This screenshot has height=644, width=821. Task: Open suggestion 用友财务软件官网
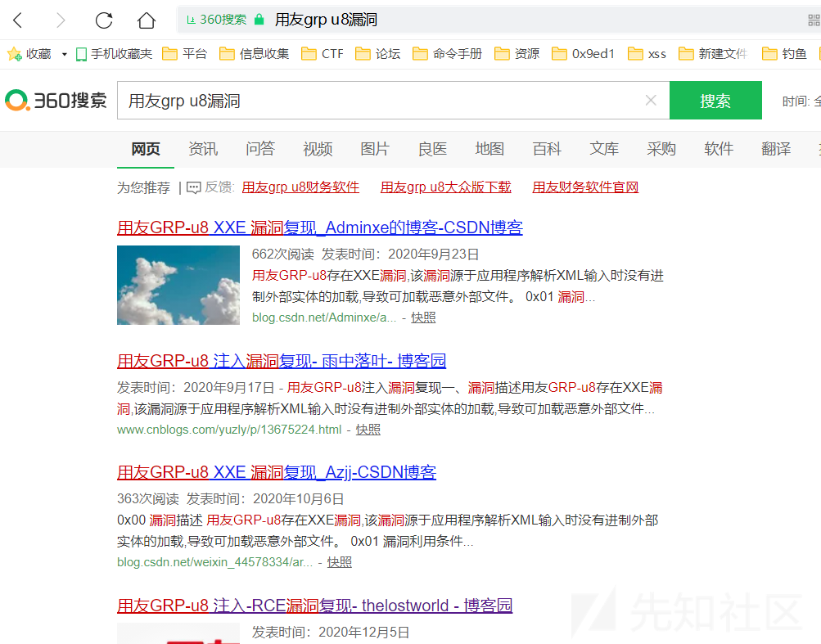(585, 187)
